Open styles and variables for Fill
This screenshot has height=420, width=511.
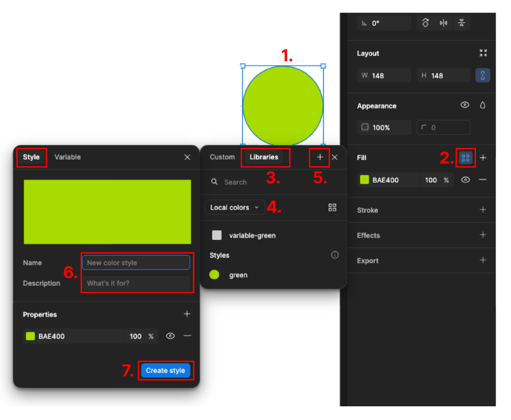click(465, 158)
